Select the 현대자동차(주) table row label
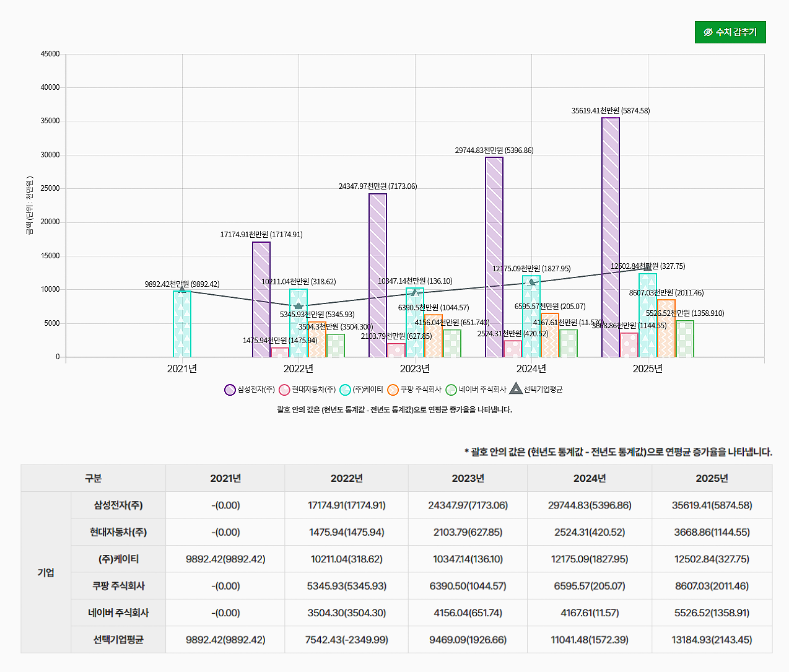Screen dimensions: 789x672 pos(118,532)
